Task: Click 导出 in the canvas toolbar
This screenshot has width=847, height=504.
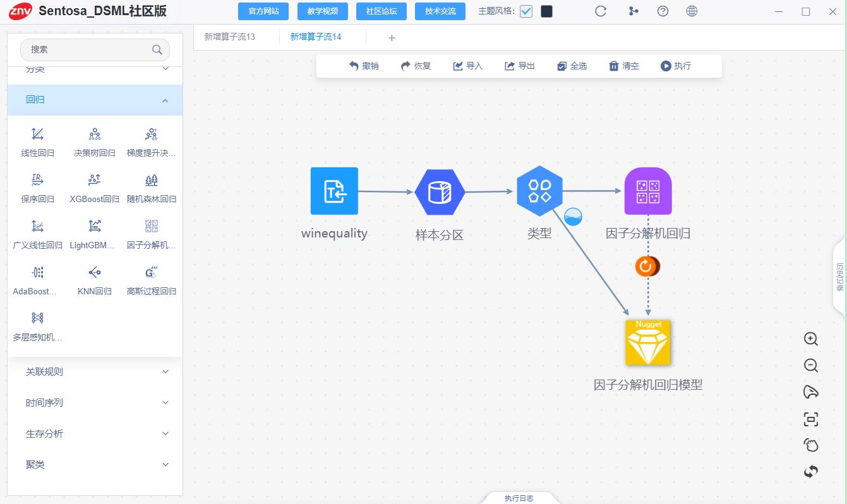Action: [519, 66]
